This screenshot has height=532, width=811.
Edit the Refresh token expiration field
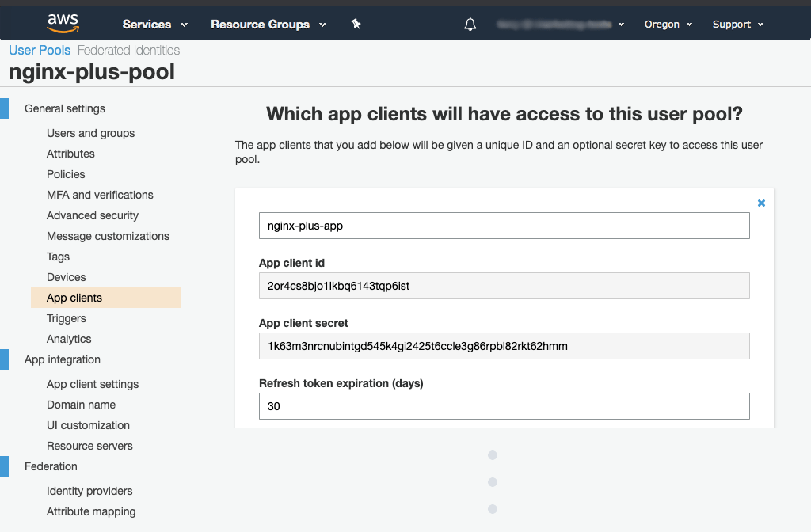504,406
